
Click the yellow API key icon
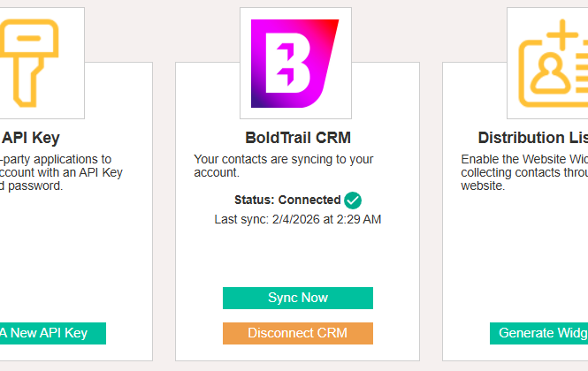28,63
